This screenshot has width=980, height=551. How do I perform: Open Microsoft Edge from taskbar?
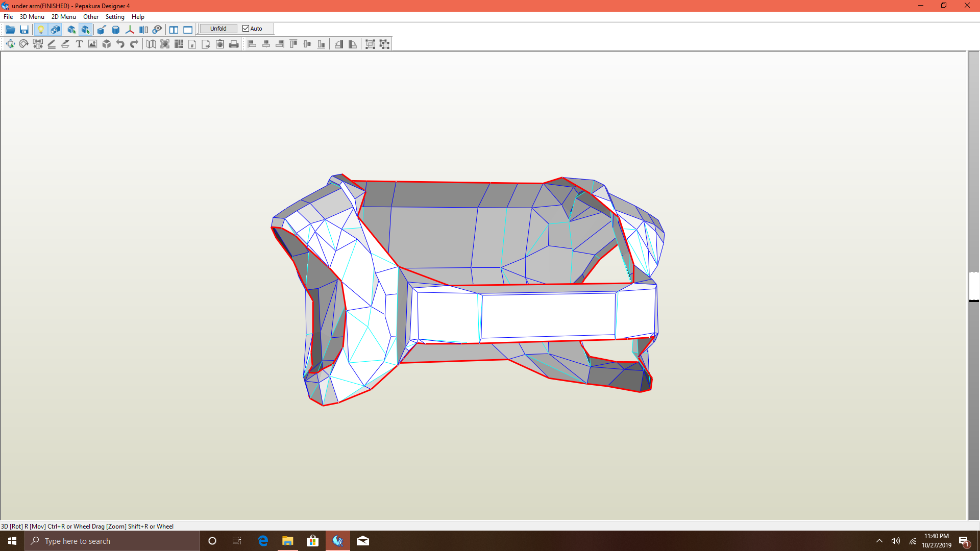click(263, 541)
